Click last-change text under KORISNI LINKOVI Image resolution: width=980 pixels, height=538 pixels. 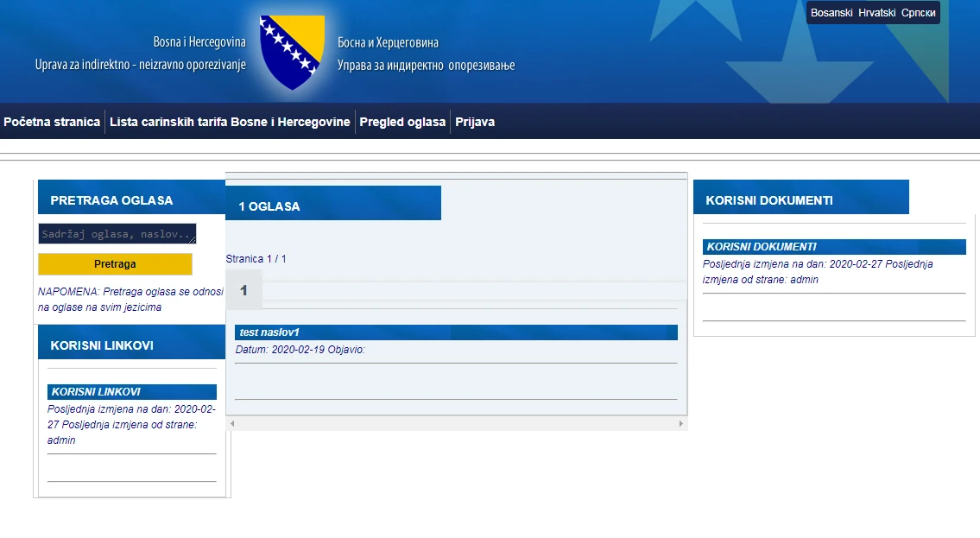tap(131, 425)
